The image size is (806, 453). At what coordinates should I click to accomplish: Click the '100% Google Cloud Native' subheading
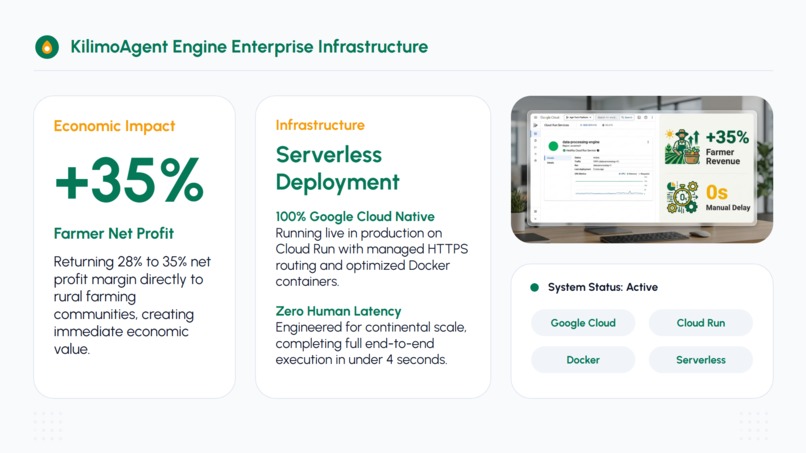click(x=355, y=216)
